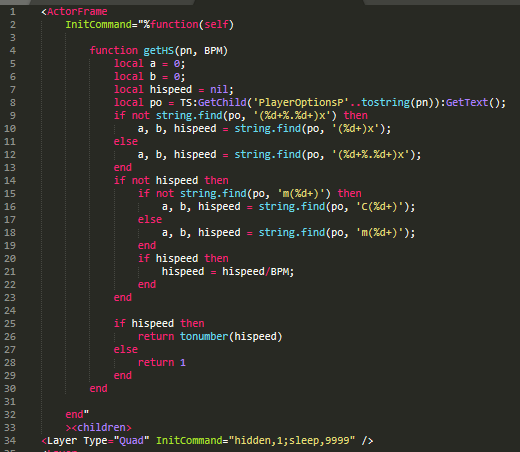The width and height of the screenshot is (520, 452).
Task: Click line number 21 in the gutter
Action: pyautogui.click(x=10, y=272)
